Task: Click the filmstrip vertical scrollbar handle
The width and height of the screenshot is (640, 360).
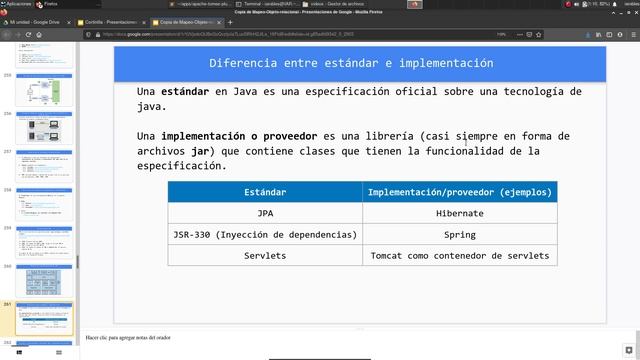Action: [x=78, y=262]
